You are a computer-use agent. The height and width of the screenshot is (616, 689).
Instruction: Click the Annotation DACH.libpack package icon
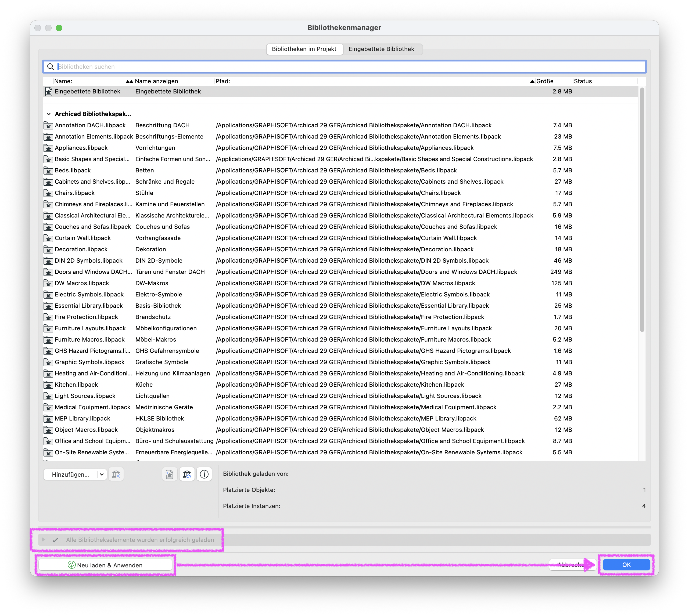[x=48, y=125]
